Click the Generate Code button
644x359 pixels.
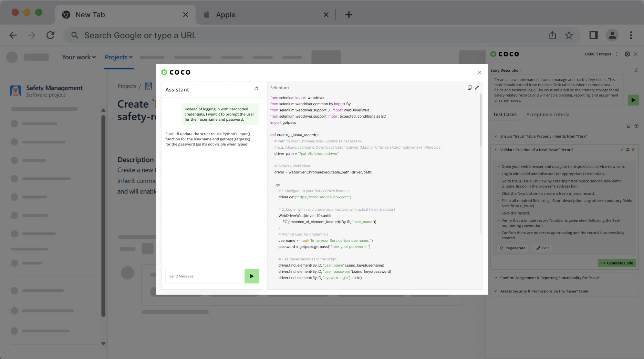617,263
